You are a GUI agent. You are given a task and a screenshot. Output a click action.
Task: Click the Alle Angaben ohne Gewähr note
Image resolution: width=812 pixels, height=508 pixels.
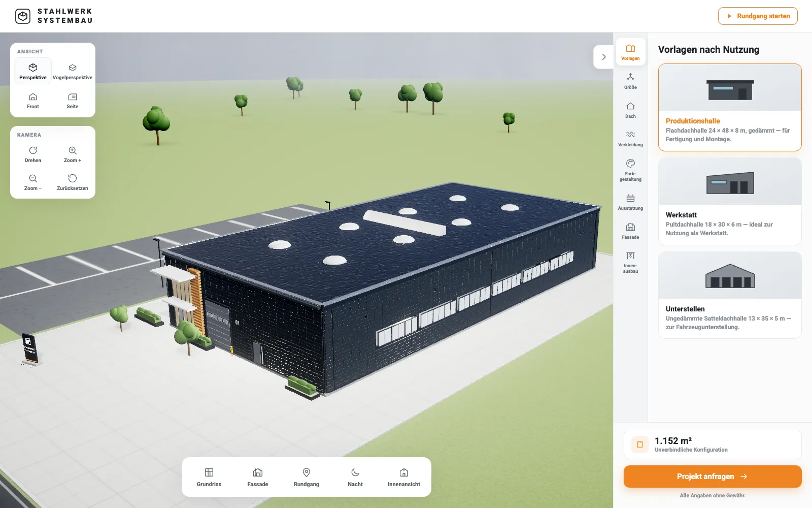(713, 495)
